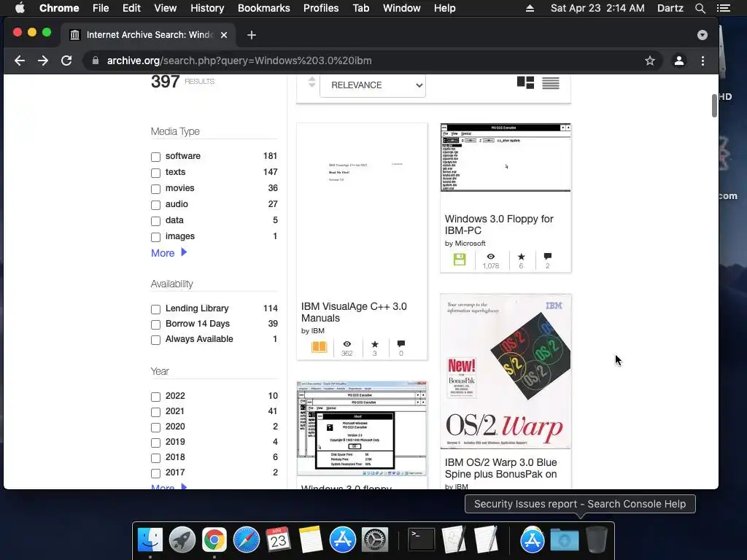This screenshot has height=560, width=747.
Task: Click the favorites star on Windows 3.0 Floppy card
Action: point(521,257)
